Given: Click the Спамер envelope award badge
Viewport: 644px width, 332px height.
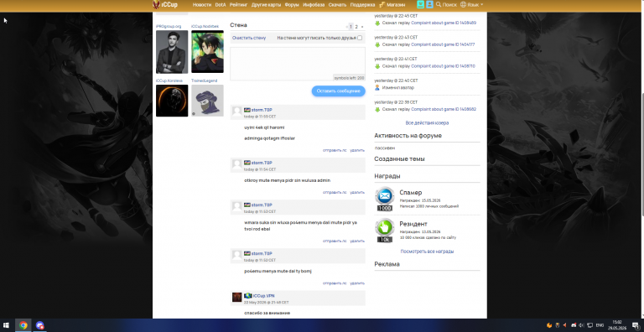Looking at the screenshot, I should tap(385, 200).
